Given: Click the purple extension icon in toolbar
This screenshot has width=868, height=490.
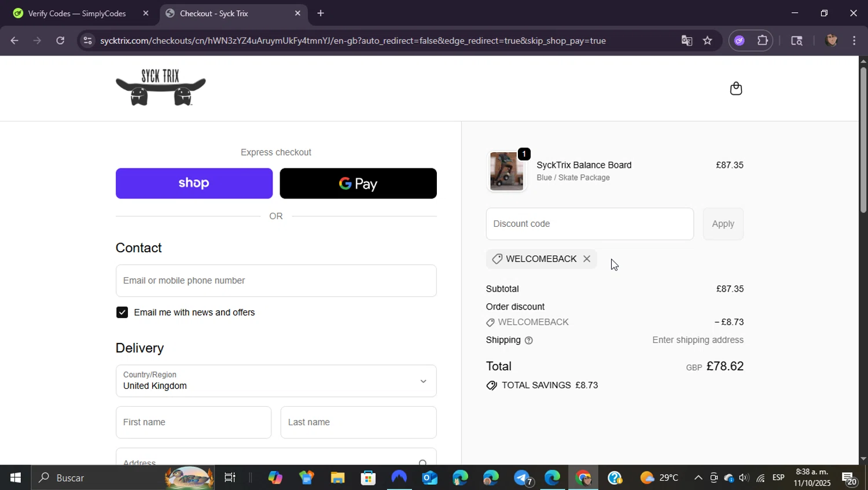Looking at the screenshot, I should click(x=740, y=40).
